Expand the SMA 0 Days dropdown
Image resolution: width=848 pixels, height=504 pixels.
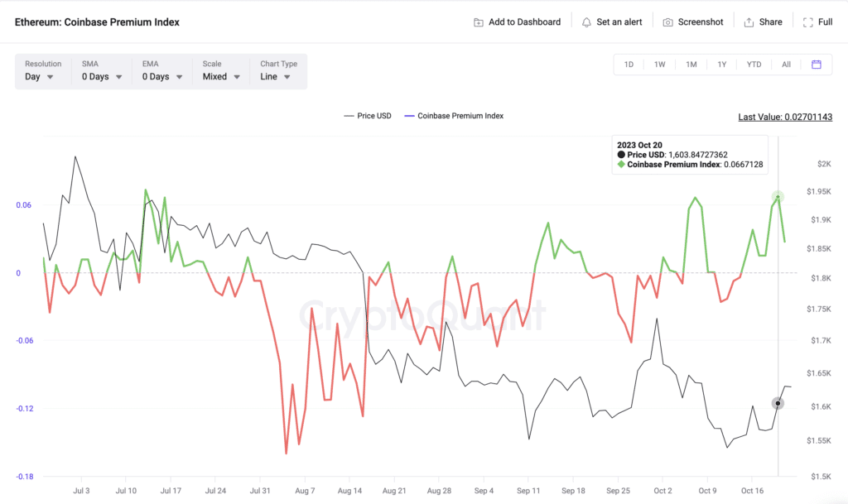[x=102, y=77]
